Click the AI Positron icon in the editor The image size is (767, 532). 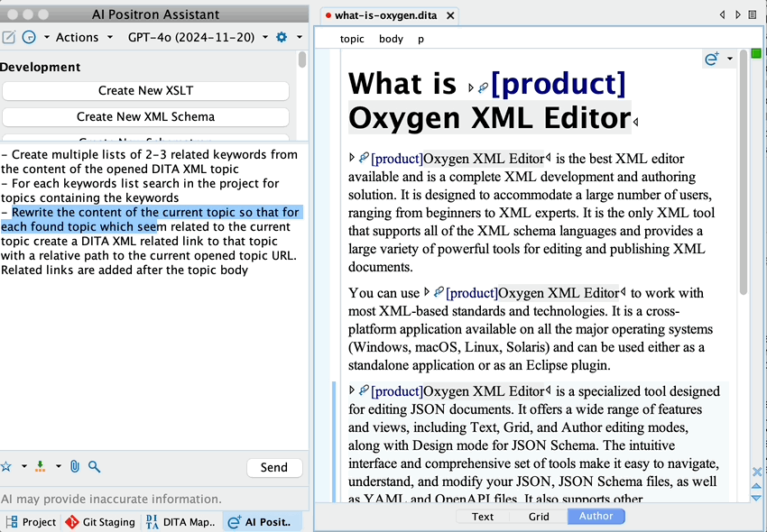(711, 59)
